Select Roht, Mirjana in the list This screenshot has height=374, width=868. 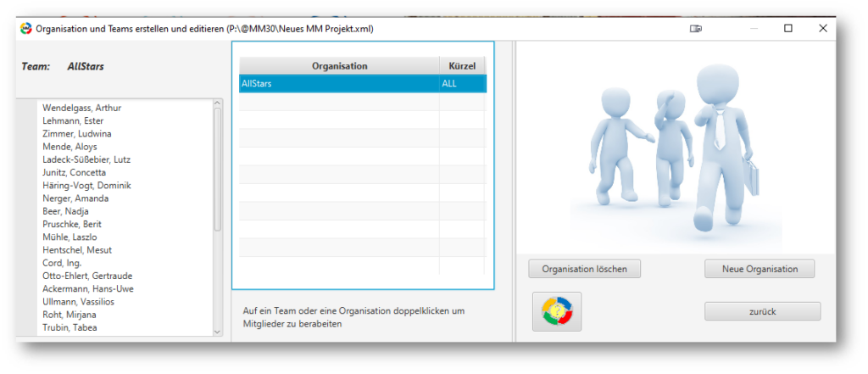tap(70, 315)
